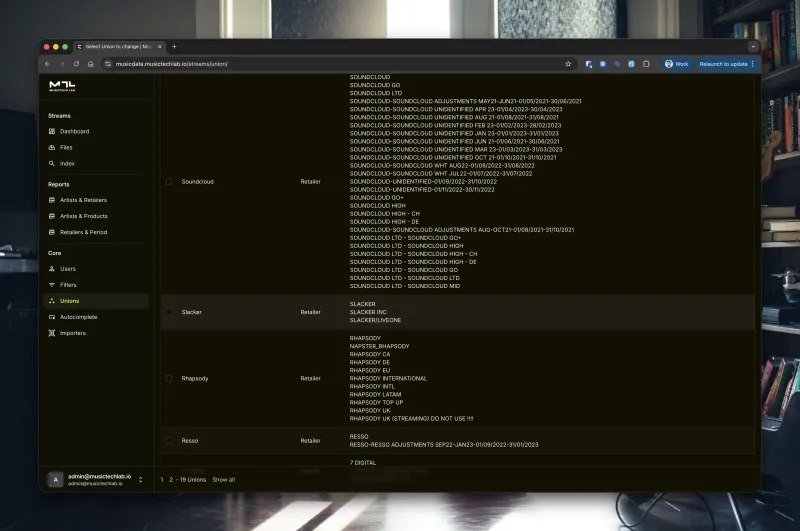Click SOUNDCLOUD GO+ alias text

pos(377,197)
